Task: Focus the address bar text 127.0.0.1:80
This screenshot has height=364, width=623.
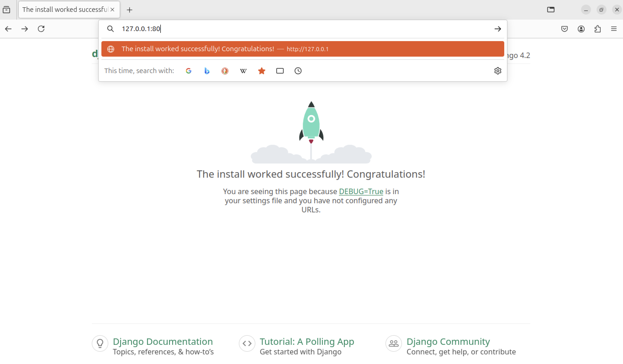Action: pyautogui.click(x=141, y=29)
